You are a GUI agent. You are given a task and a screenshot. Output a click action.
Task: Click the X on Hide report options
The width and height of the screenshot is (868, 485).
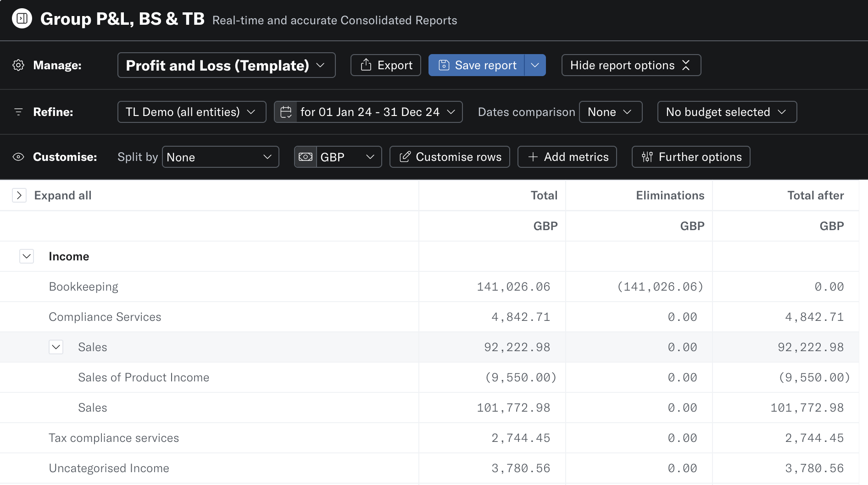(686, 65)
